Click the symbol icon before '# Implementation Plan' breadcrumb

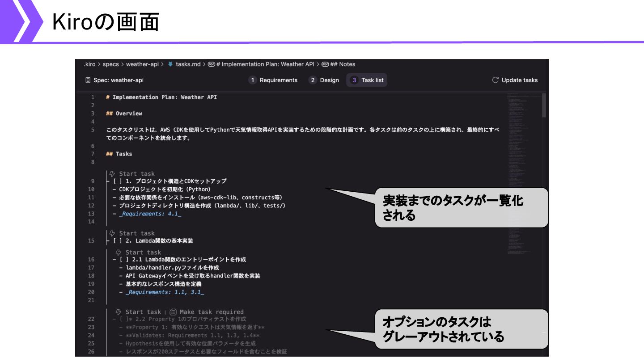[212, 64]
